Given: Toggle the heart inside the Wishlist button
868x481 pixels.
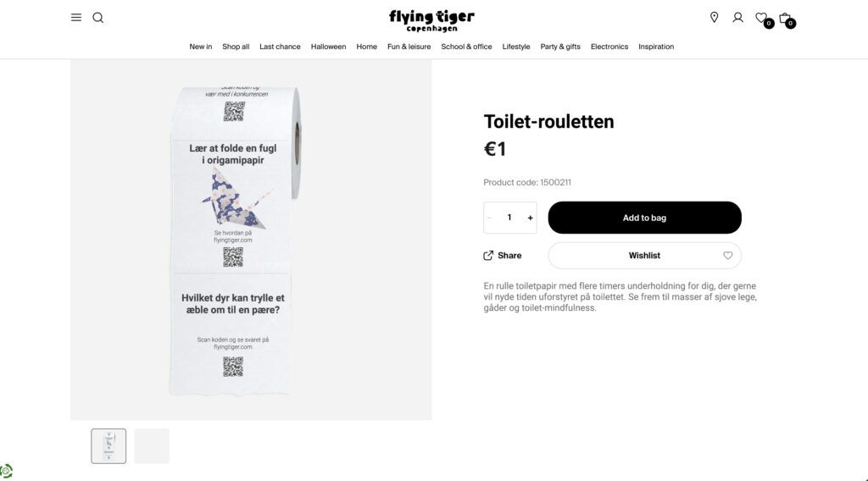Looking at the screenshot, I should pyautogui.click(x=728, y=256).
